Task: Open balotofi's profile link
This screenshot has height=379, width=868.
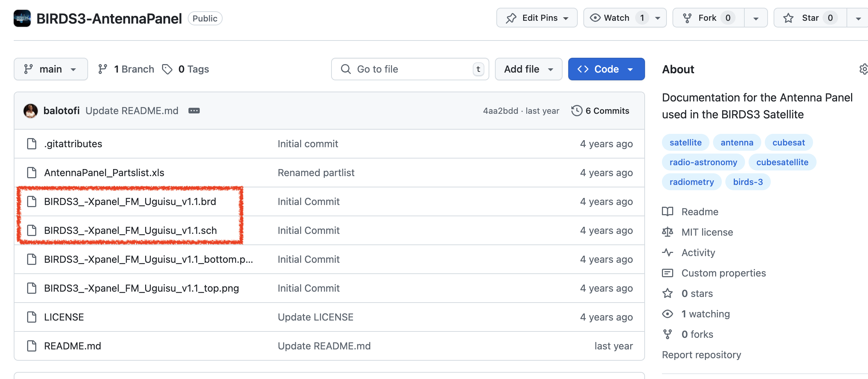Action: pos(61,111)
